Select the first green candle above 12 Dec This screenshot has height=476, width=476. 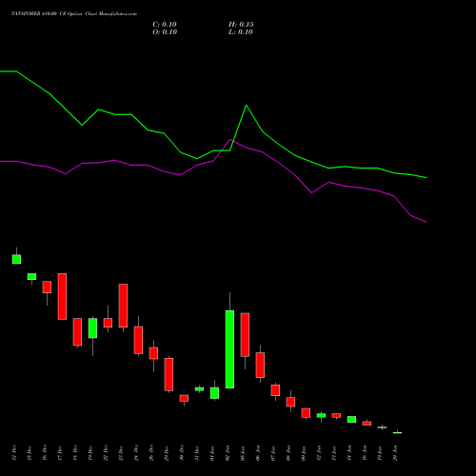click(x=16, y=259)
